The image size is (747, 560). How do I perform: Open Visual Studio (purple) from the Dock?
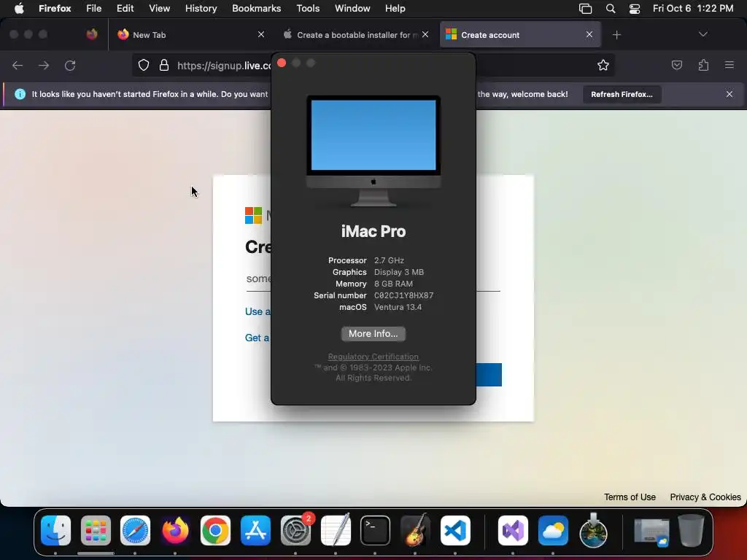click(x=513, y=530)
